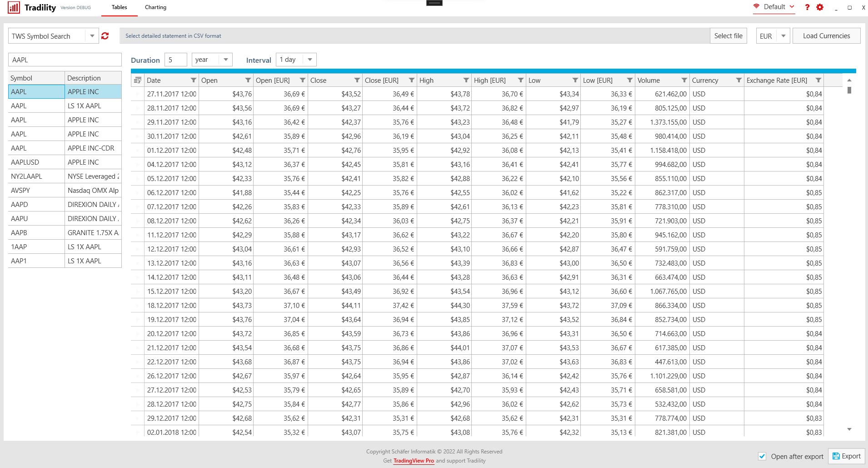
Task: Select the 02.01.2018 12:00 date cell
Action: (x=172, y=433)
